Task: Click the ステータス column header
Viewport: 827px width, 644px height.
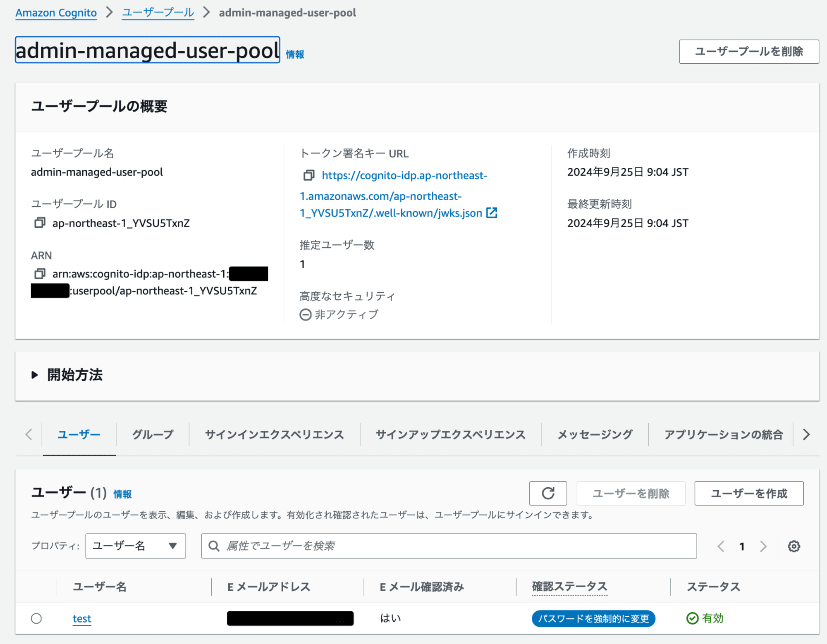Action: (x=713, y=587)
